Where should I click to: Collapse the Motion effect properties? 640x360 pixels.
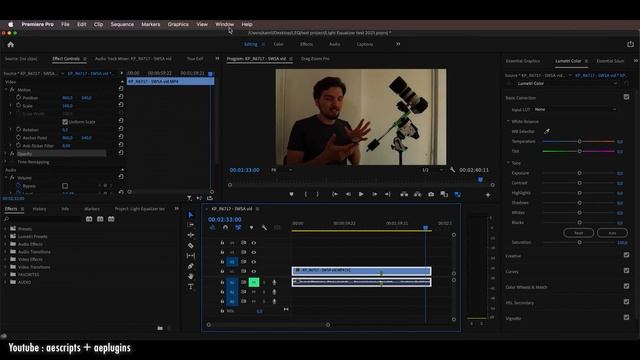[x=6, y=89]
